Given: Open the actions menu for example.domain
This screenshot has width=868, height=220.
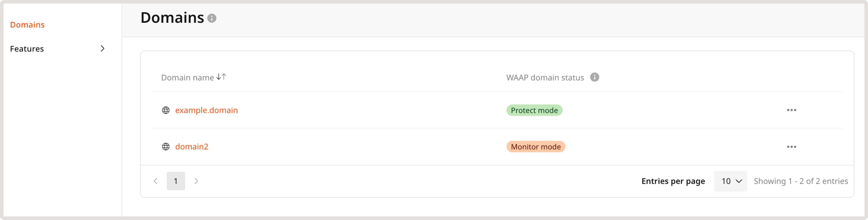Looking at the screenshot, I should (x=792, y=110).
